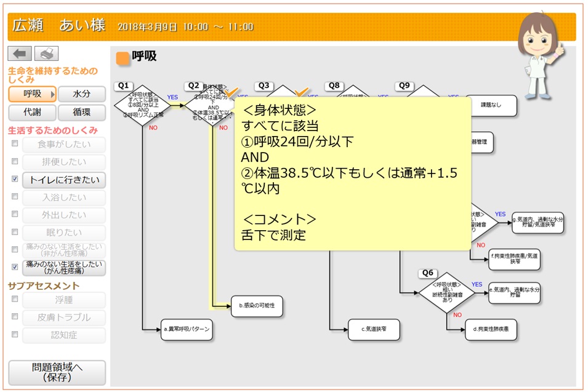Click the nurse character illustration
The height and width of the screenshot is (392, 588).
[x=539, y=56]
